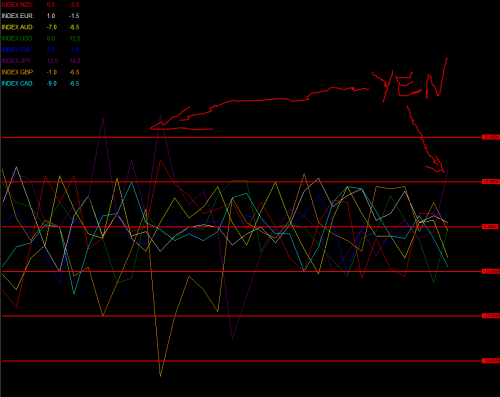Image resolution: width=500 pixels, height=397 pixels.
Task: Select the INDEX CAD legend label
Action: (17, 84)
